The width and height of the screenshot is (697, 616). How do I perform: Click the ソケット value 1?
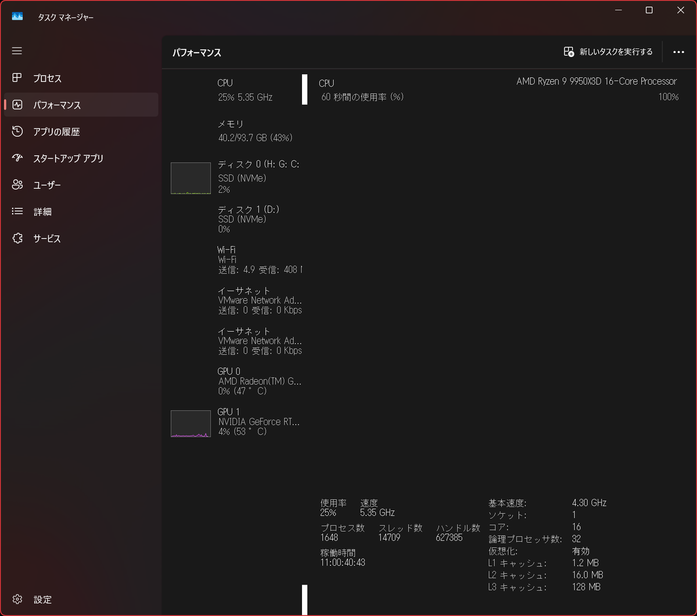tap(574, 515)
